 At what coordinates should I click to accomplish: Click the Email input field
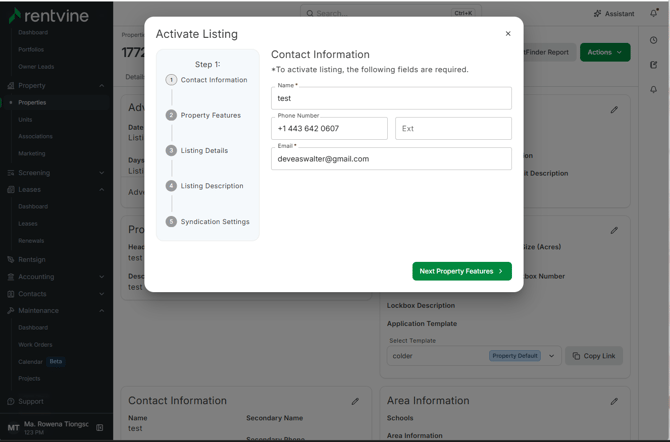pos(391,159)
